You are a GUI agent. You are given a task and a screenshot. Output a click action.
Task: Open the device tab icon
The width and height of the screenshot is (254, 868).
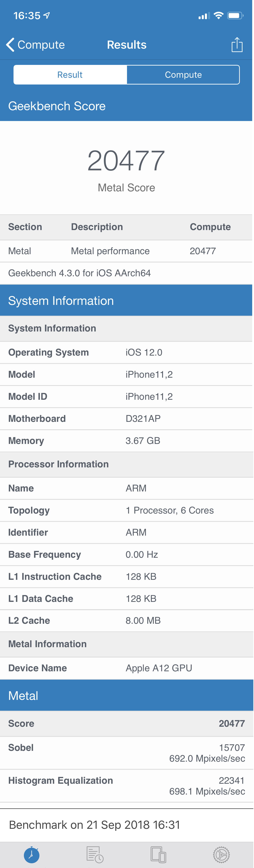click(x=158, y=854)
